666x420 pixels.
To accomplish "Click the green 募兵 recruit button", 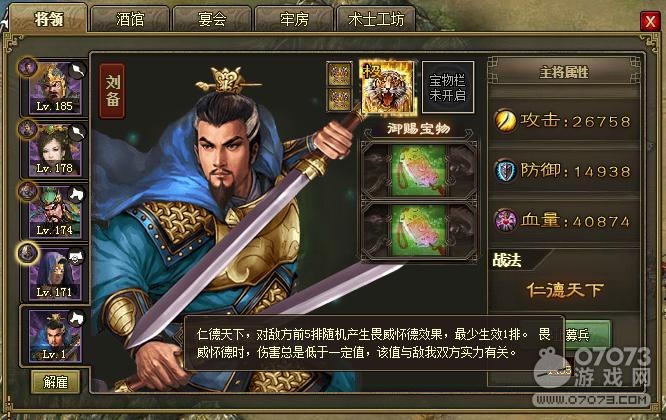I will point(587,335).
